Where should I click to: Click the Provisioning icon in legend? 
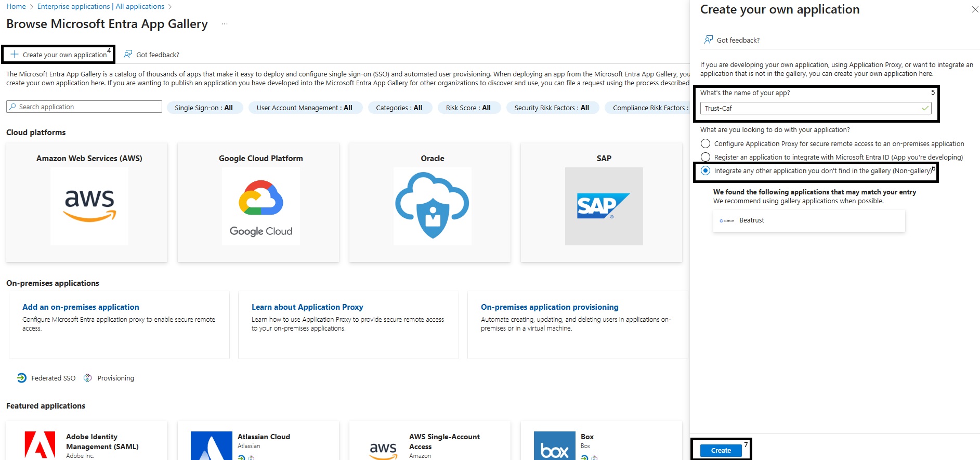coord(88,378)
